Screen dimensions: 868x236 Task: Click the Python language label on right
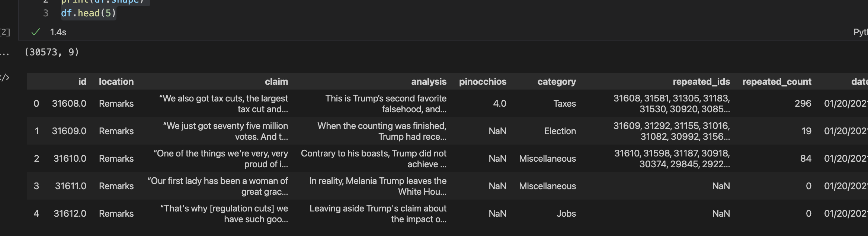[860, 32]
